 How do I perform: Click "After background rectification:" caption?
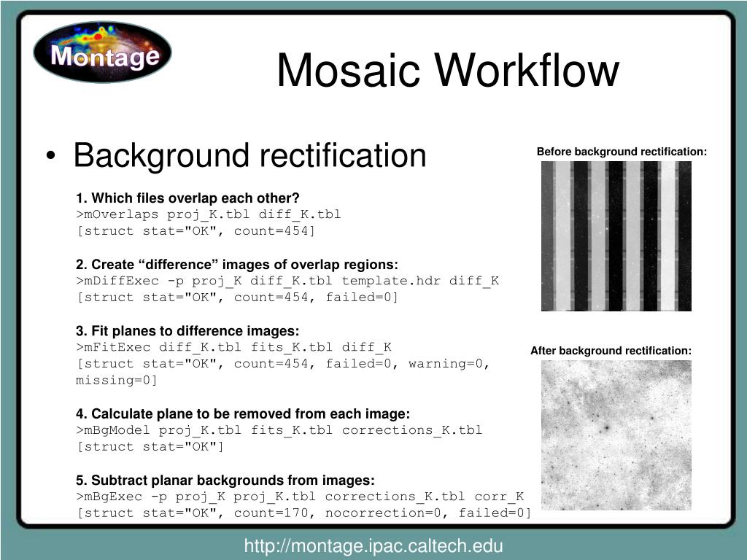tap(611, 351)
